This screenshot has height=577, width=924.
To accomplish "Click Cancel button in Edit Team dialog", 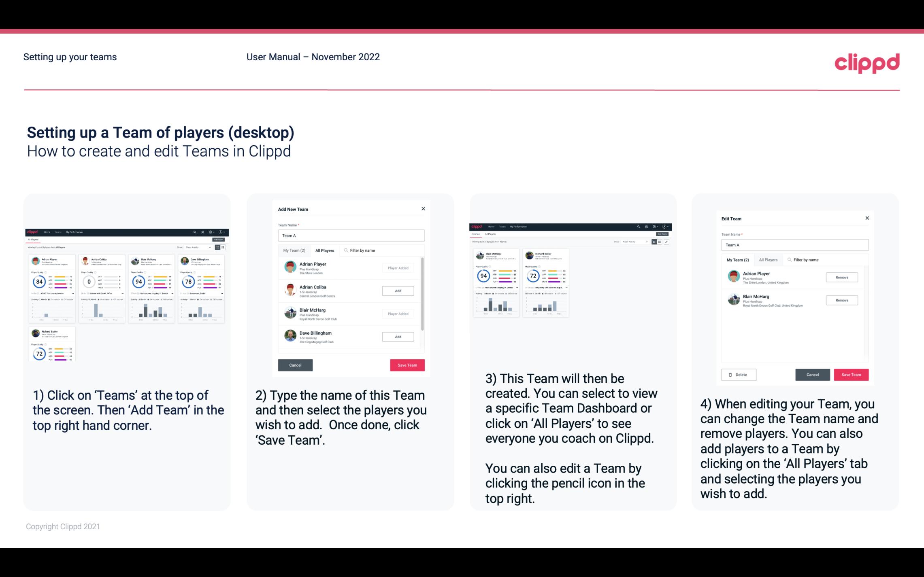I will point(812,374).
